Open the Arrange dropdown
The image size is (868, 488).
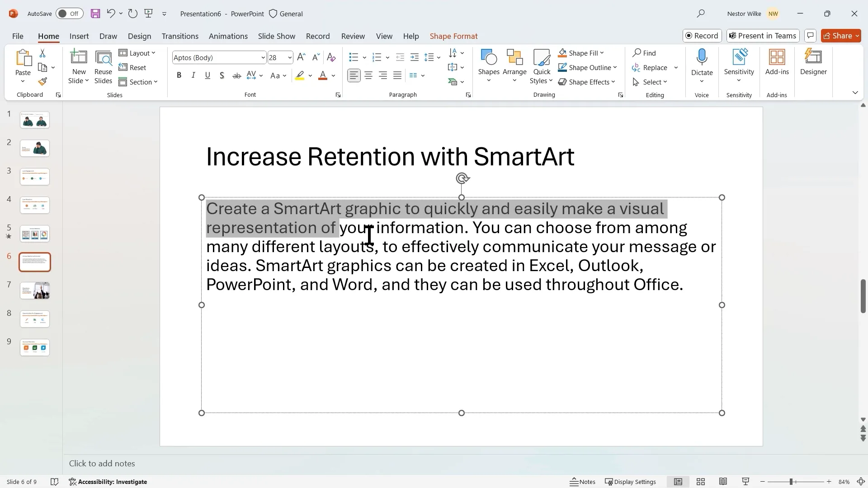click(514, 66)
